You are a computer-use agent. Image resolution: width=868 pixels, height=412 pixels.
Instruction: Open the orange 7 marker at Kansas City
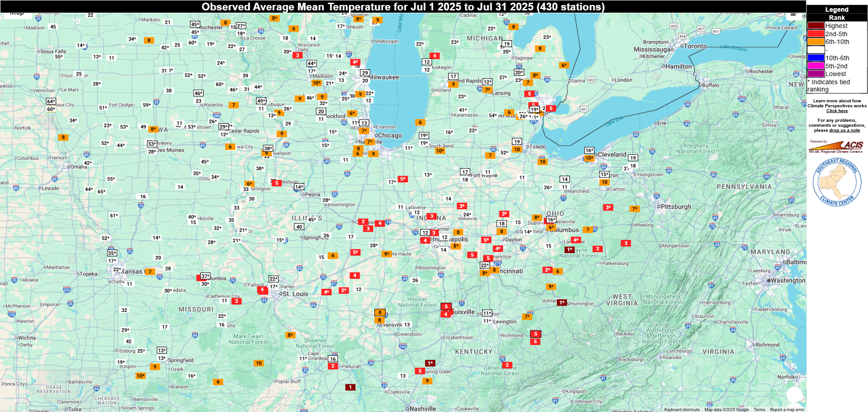click(x=150, y=272)
